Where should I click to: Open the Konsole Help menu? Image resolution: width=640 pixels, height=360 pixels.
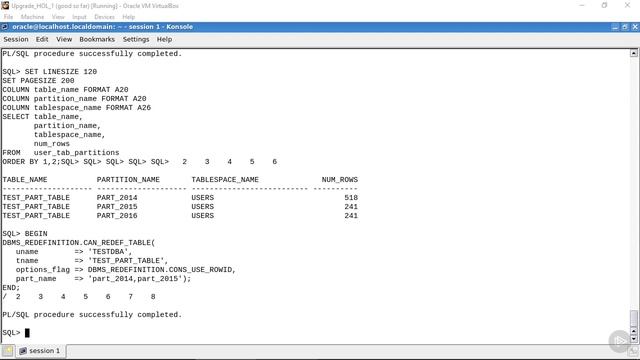(x=164, y=39)
